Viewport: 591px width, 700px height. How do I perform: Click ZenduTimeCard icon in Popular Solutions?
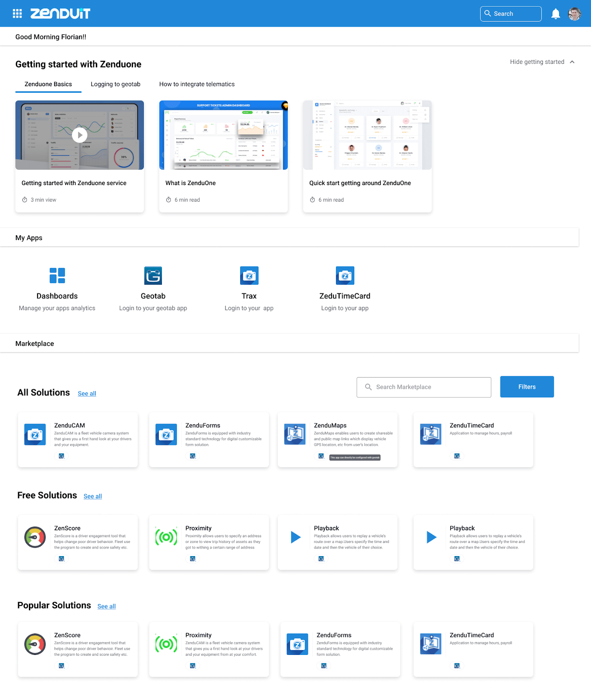tap(431, 644)
